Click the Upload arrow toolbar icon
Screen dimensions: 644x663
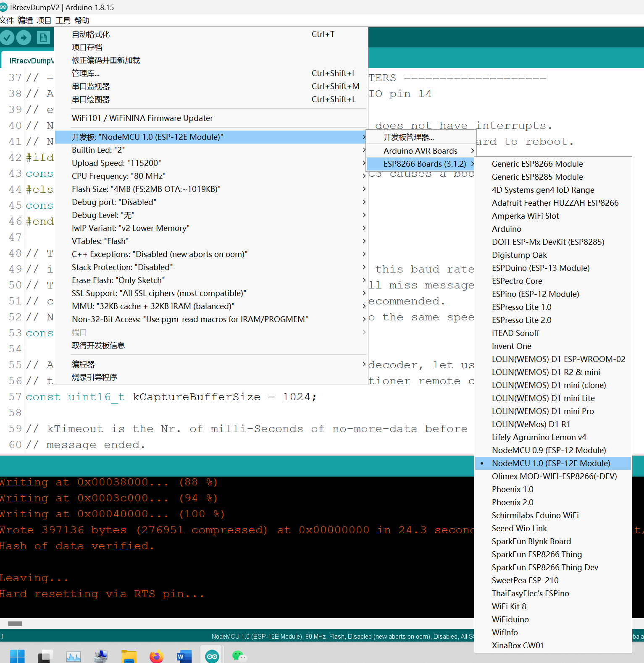click(x=24, y=38)
